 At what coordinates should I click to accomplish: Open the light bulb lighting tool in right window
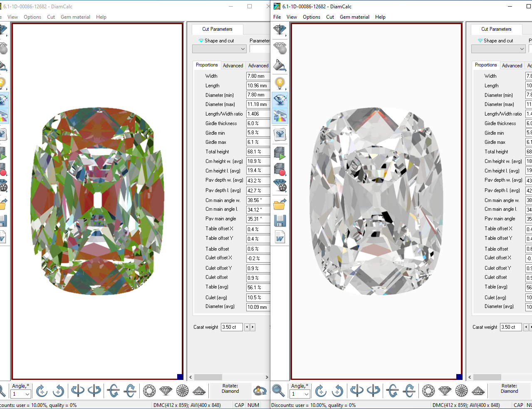pyautogui.click(x=280, y=83)
